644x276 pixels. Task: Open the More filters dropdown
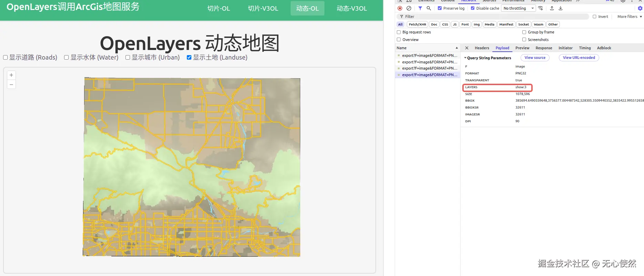(630, 17)
